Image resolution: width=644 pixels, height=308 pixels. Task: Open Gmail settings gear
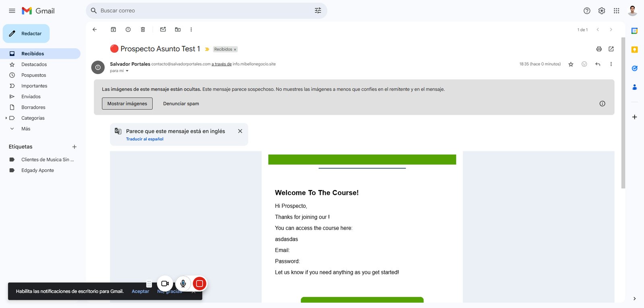coord(602,11)
